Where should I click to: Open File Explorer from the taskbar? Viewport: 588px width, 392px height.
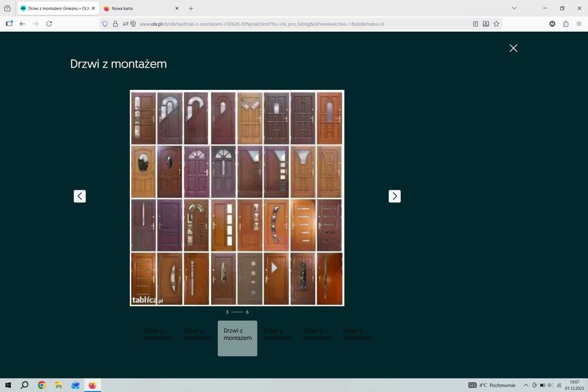[58, 386]
